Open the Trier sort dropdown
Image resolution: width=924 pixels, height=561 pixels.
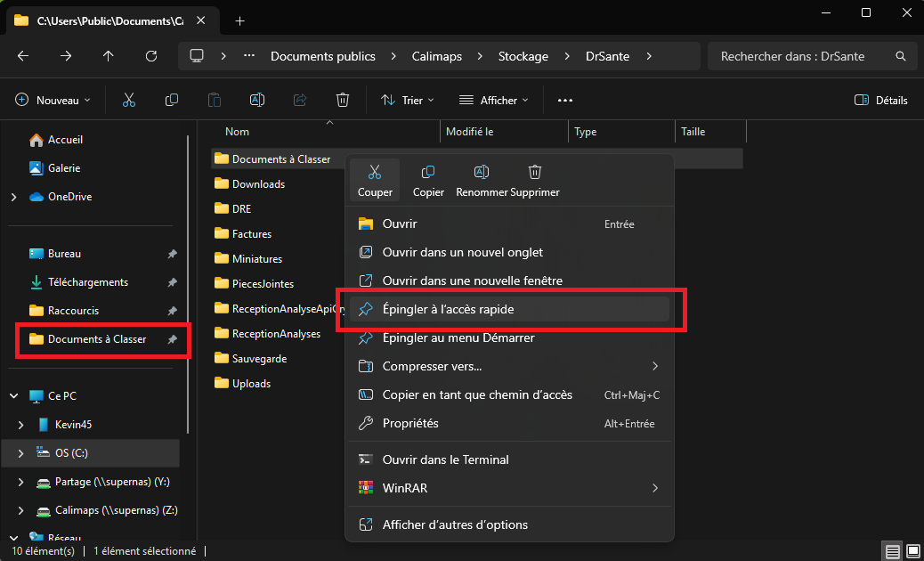[x=408, y=101]
